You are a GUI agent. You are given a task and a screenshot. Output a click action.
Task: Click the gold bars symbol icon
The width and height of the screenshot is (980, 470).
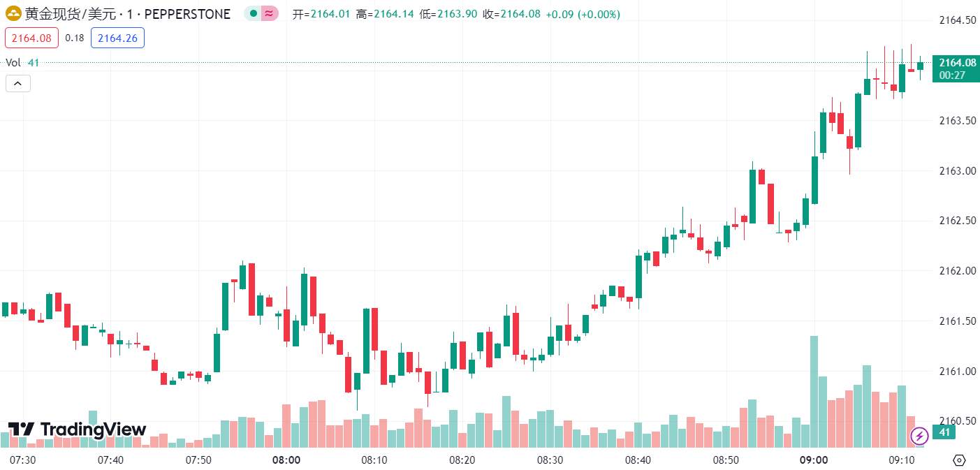coord(14,14)
